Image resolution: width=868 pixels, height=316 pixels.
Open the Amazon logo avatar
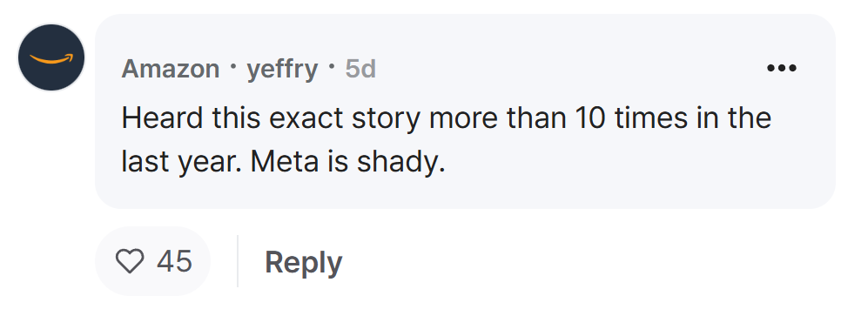pos(51,57)
